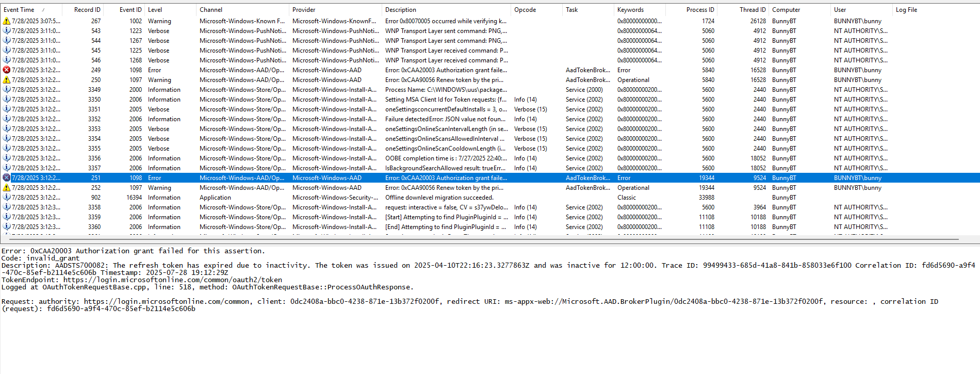This screenshot has width=980, height=374.
Task: Click the info icon on record 543 row
Action: click(7, 31)
